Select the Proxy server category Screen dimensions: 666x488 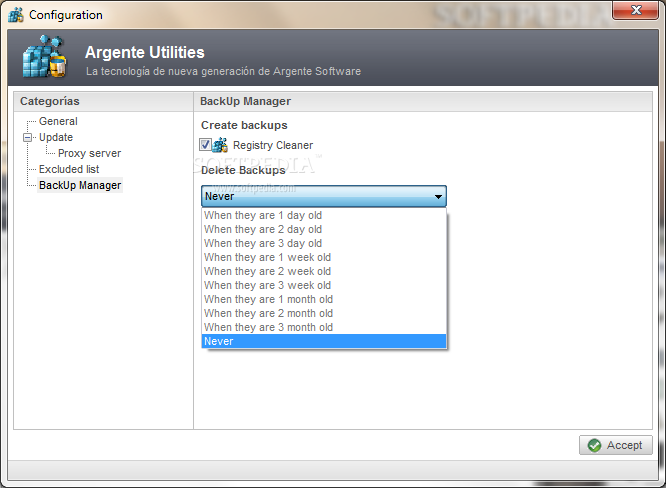90,153
